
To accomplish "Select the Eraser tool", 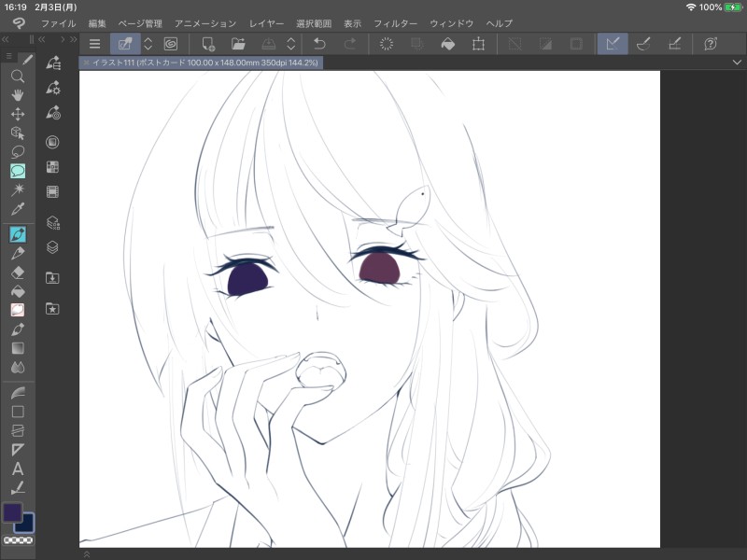I will tap(18, 273).
